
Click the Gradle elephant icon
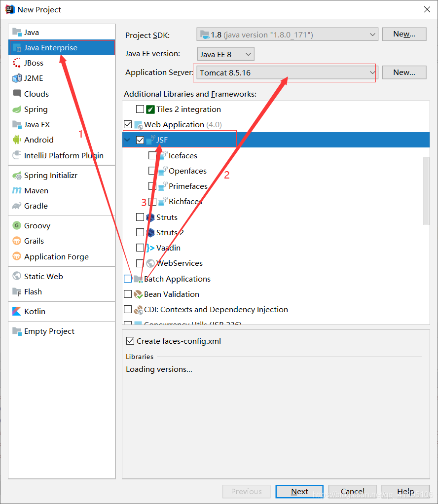tap(17, 206)
